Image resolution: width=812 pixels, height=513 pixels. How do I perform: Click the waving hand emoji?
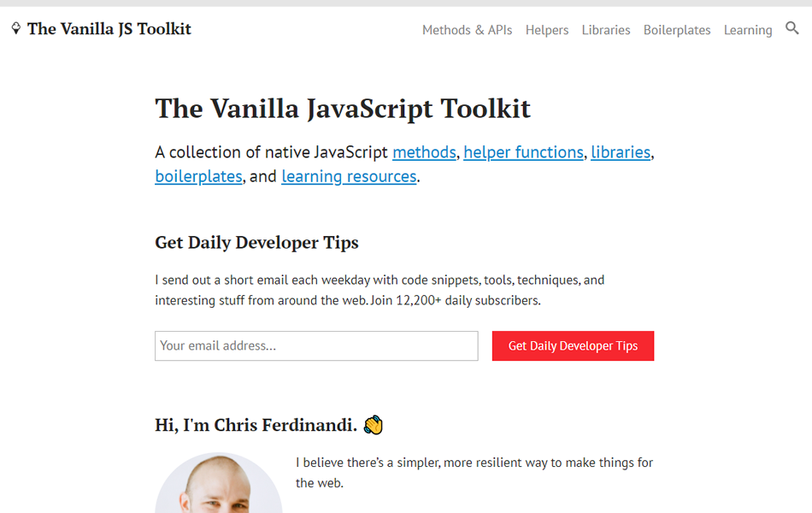[x=374, y=424]
